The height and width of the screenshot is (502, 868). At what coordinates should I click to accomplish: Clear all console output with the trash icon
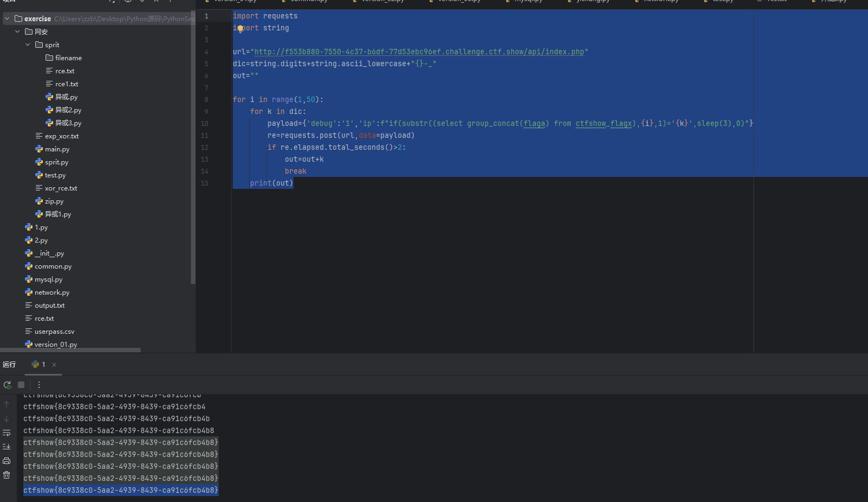pos(7,475)
